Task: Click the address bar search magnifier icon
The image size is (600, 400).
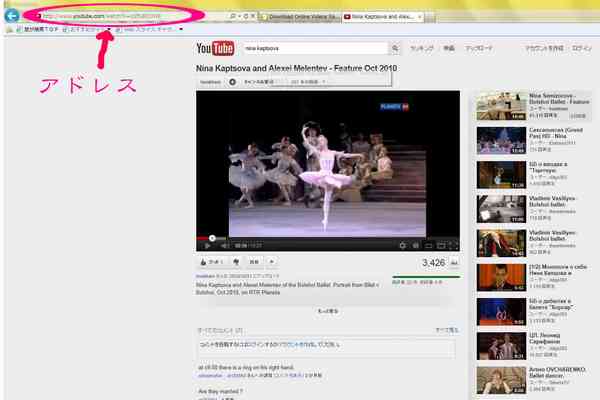Action: [233, 16]
